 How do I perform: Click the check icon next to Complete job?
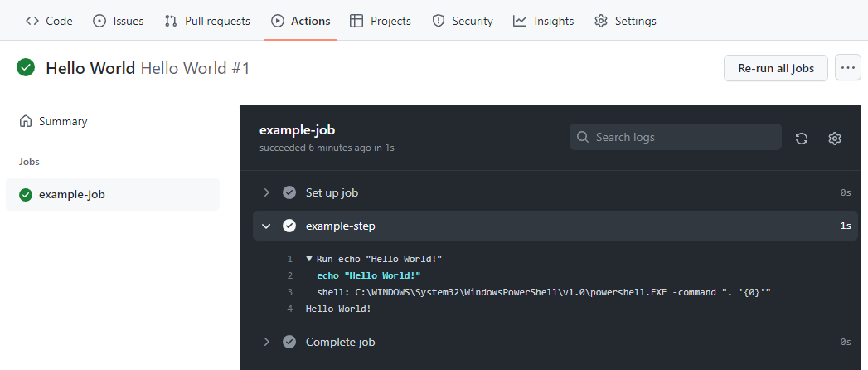coord(289,343)
